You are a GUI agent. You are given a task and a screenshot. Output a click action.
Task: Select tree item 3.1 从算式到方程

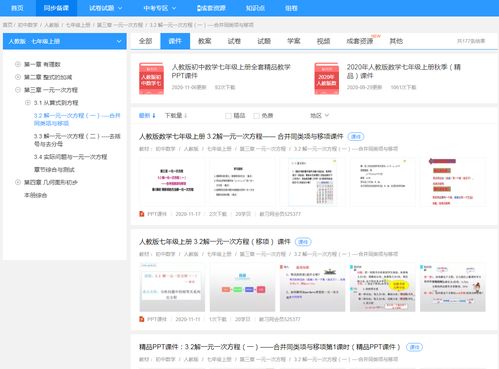(56, 103)
